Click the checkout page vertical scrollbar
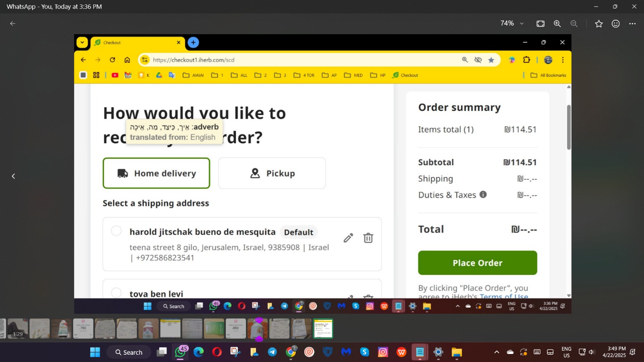Screen dimensions: 644x362 click(x=569, y=128)
